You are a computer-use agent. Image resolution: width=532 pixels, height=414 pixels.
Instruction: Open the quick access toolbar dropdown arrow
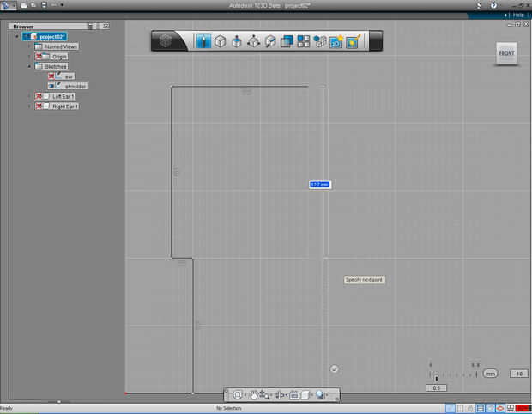pos(62,5)
